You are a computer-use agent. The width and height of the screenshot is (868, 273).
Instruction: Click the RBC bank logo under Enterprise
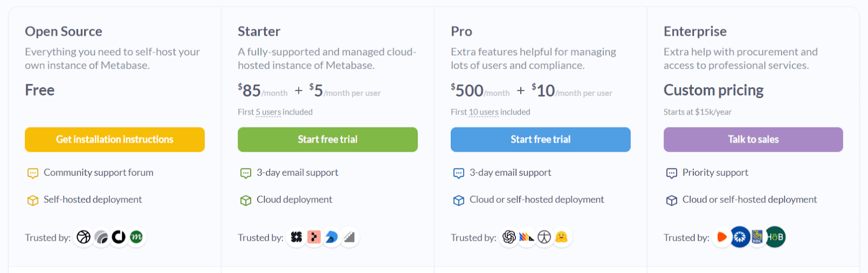[x=757, y=237]
